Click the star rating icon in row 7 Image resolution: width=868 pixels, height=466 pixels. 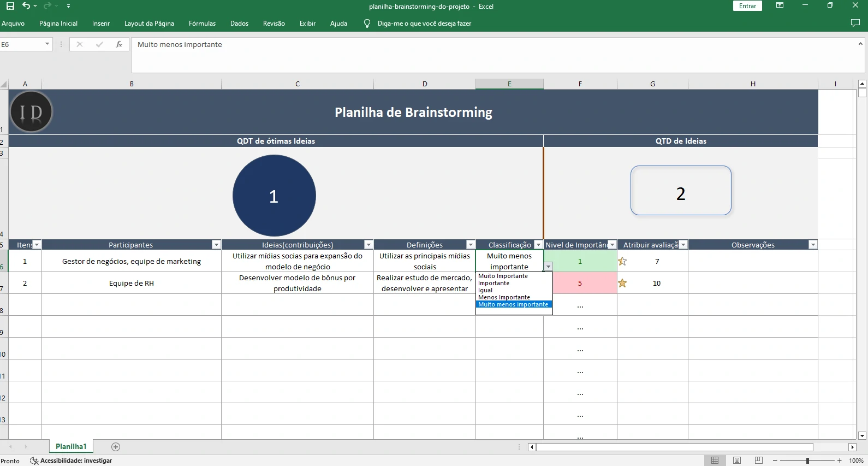point(622,283)
